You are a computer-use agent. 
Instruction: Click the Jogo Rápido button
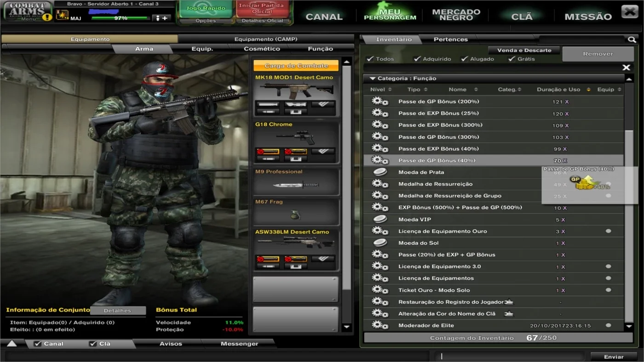pos(207,9)
